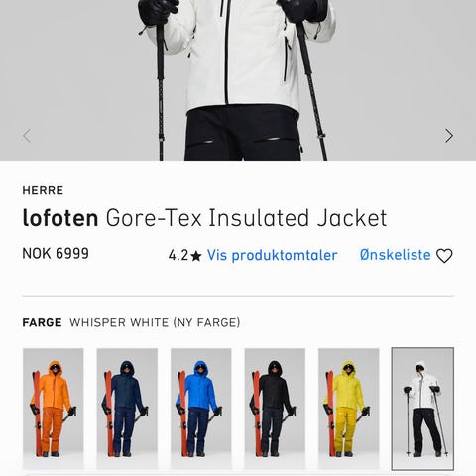
Task: Show the next product image with right arrow
Action: 448,136
